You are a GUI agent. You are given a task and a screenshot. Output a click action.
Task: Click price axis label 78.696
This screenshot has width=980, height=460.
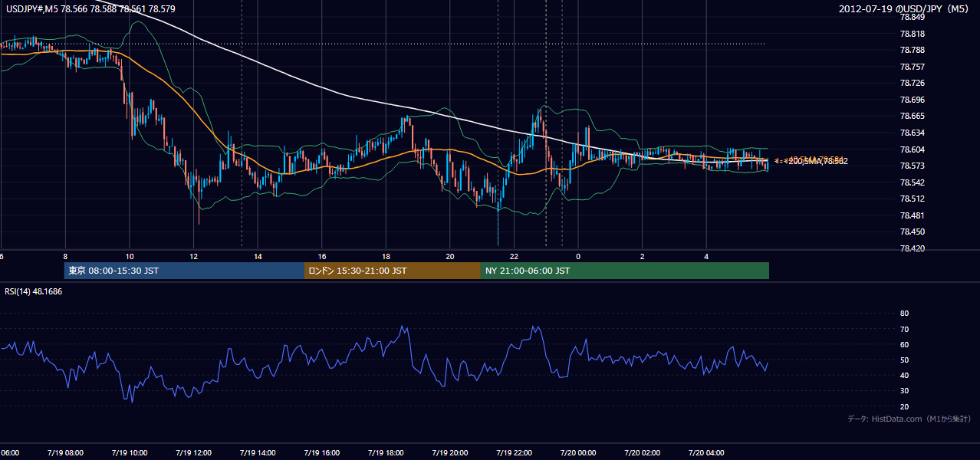pyautogui.click(x=913, y=100)
